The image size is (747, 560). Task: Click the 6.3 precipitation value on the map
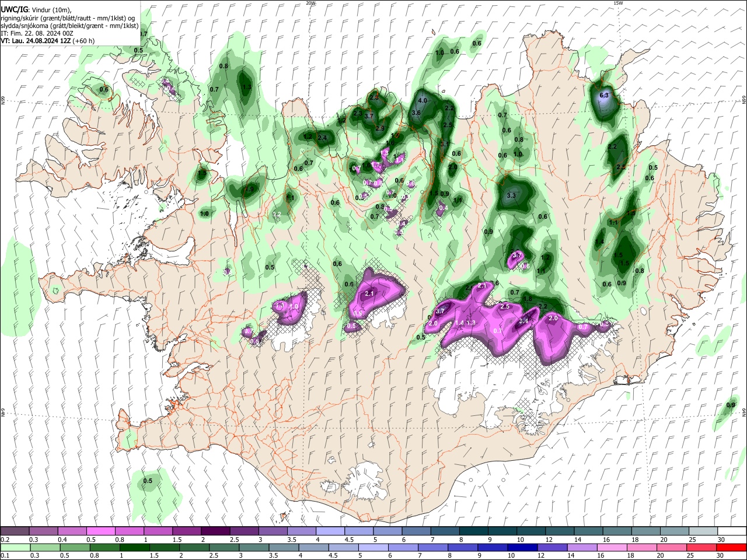click(604, 95)
